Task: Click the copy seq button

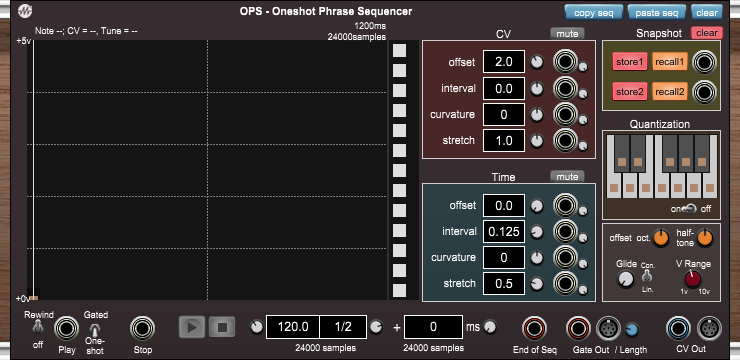Action: [593, 12]
